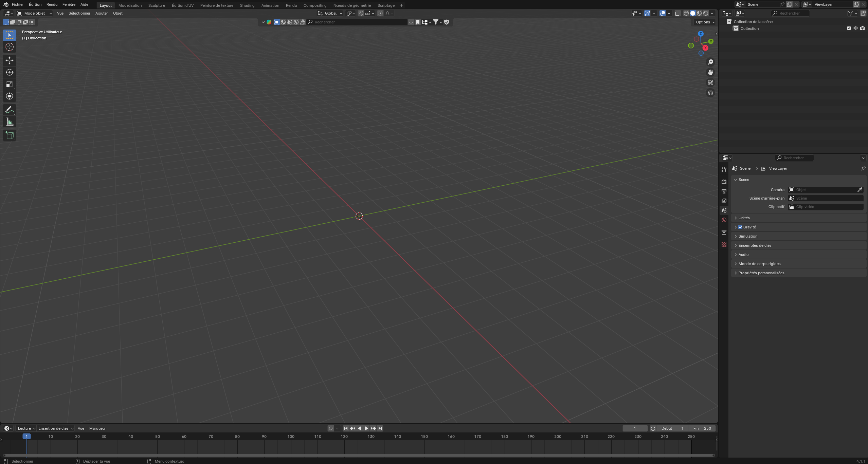
Task: Click frame 100 on timeline ruler
Action: pyautogui.click(x=291, y=437)
